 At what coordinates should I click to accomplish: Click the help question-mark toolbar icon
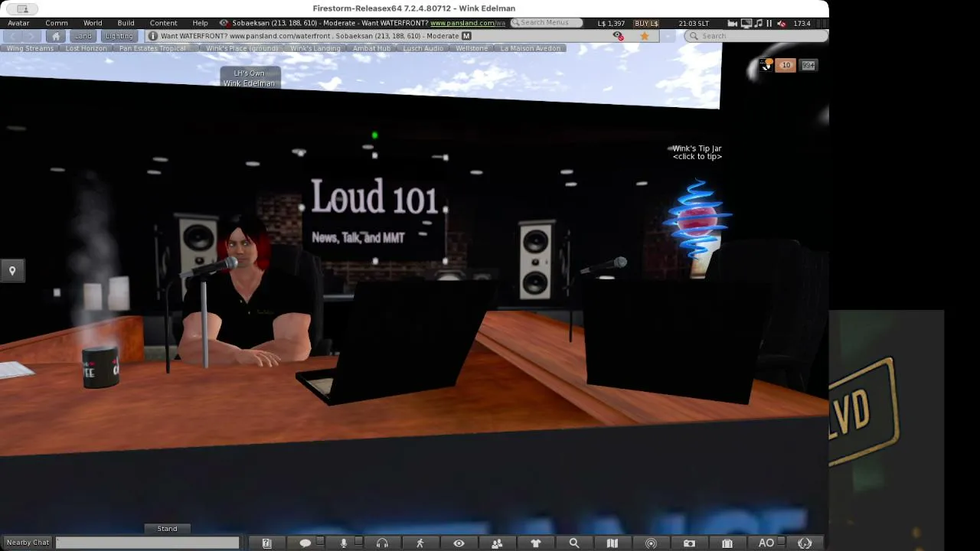[x=266, y=543]
